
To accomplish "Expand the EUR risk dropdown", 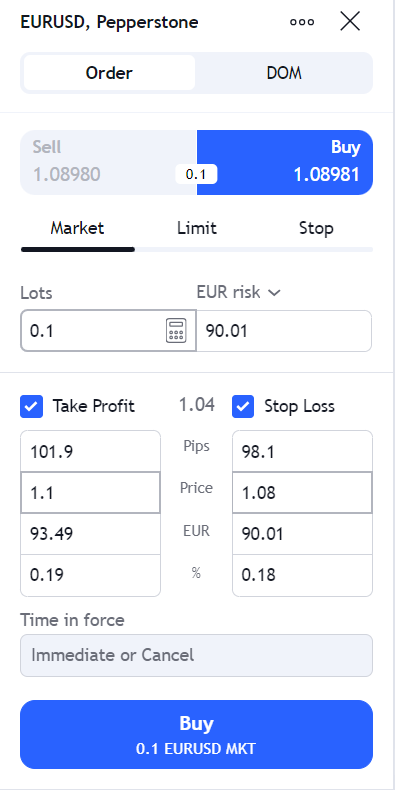I will click(x=238, y=292).
